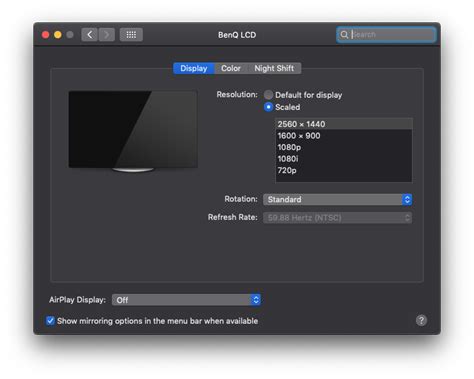Select the Default for display radio button
The width and height of the screenshot is (474, 379).
(x=268, y=95)
